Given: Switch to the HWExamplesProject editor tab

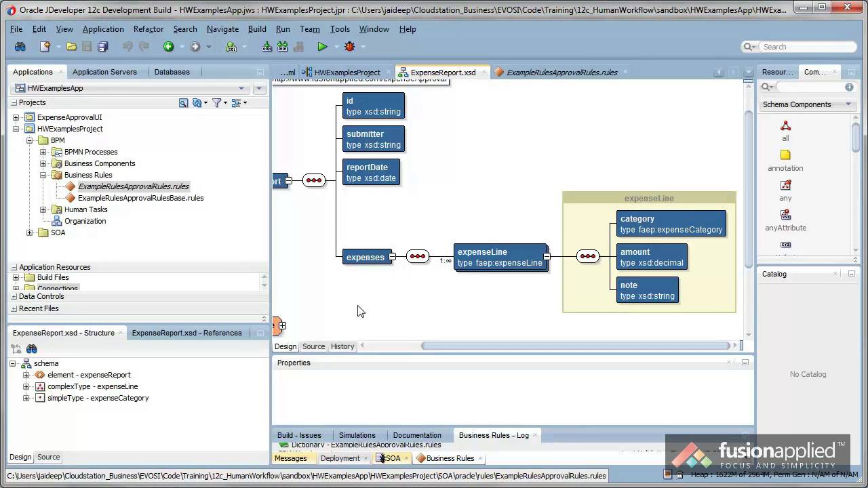Looking at the screenshot, I should point(347,72).
